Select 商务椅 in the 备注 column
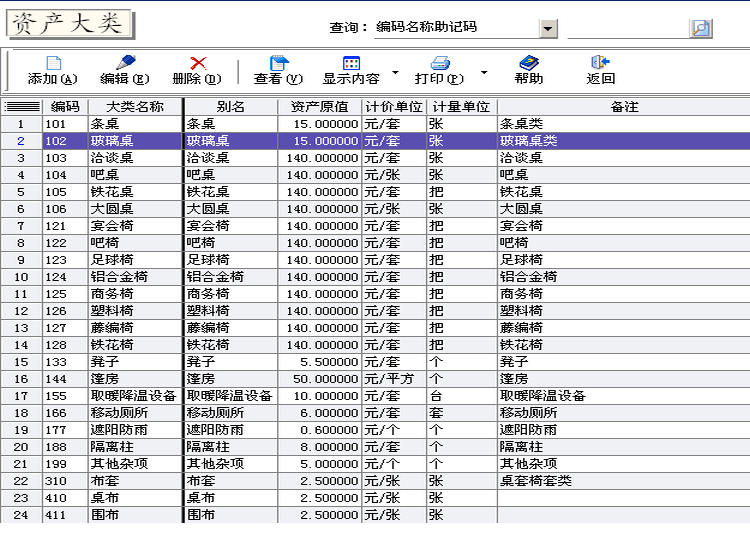The width and height of the screenshot is (750, 542). 624,294
